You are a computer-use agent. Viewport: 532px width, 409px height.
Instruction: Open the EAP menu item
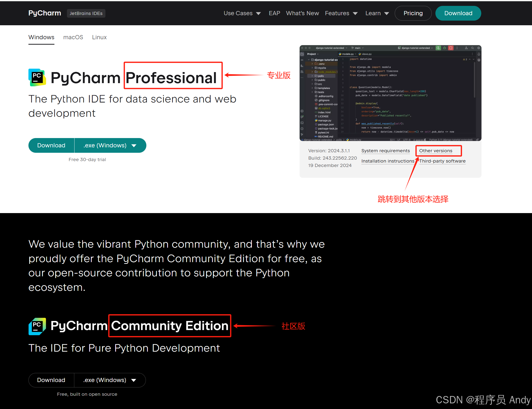coord(274,13)
